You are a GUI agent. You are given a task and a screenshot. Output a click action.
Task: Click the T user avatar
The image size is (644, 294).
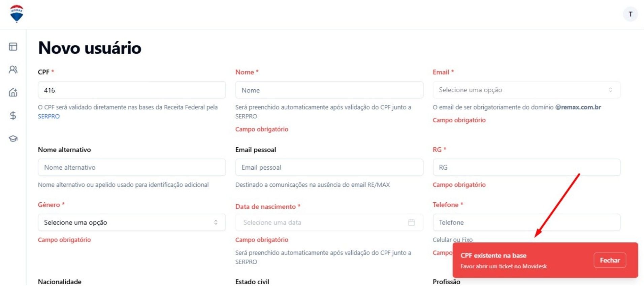[630, 14]
